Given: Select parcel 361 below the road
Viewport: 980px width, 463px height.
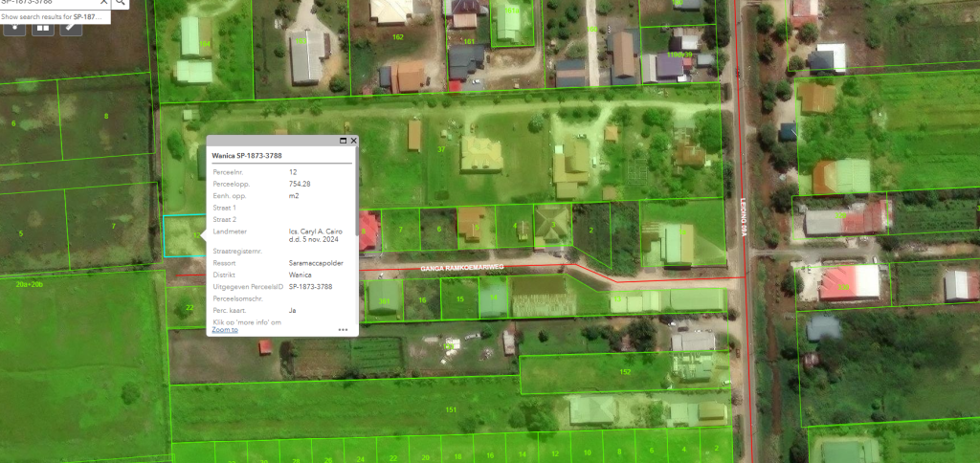Looking at the screenshot, I should tap(385, 300).
